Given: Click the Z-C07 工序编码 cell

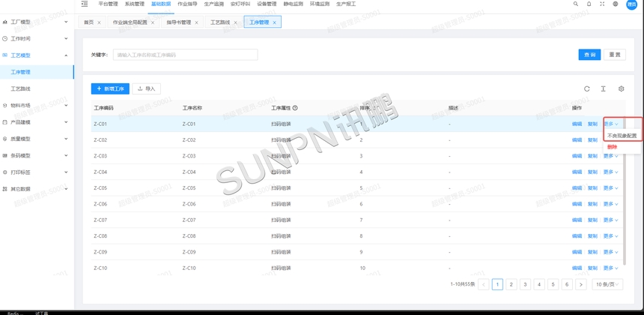Looking at the screenshot, I should point(100,220).
